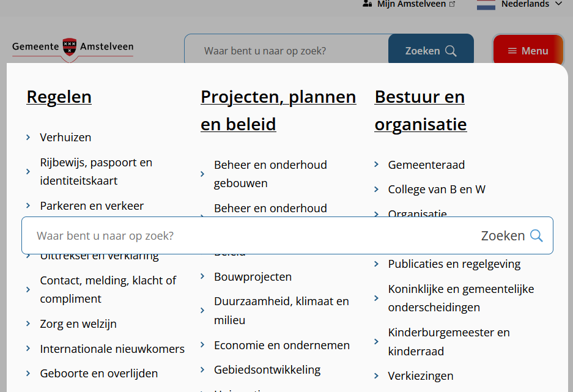Viewport: 573px width, 392px height.
Task: Click the chevron before Gemeenteraad
Action: [377, 165]
